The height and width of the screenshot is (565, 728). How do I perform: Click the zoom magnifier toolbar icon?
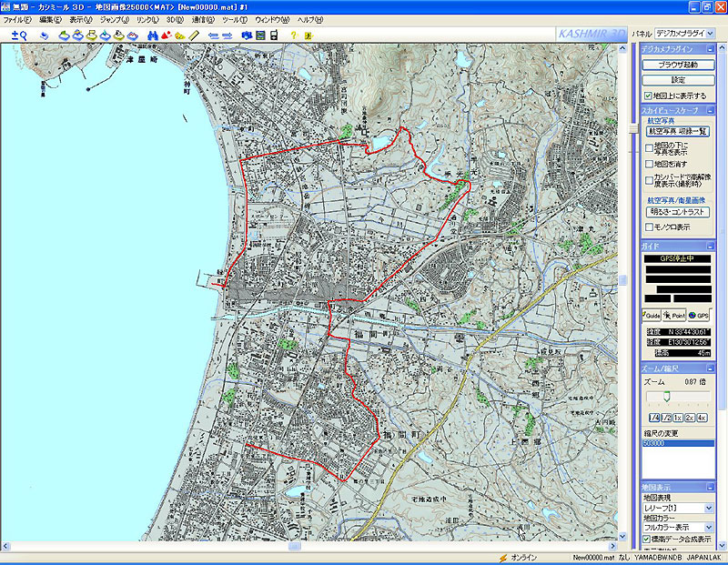19,35
